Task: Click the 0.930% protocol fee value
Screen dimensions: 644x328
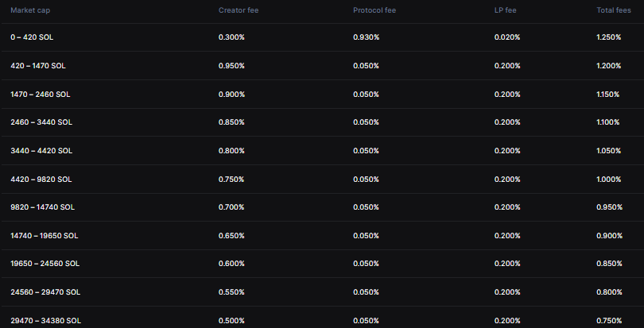Action: 367,37
